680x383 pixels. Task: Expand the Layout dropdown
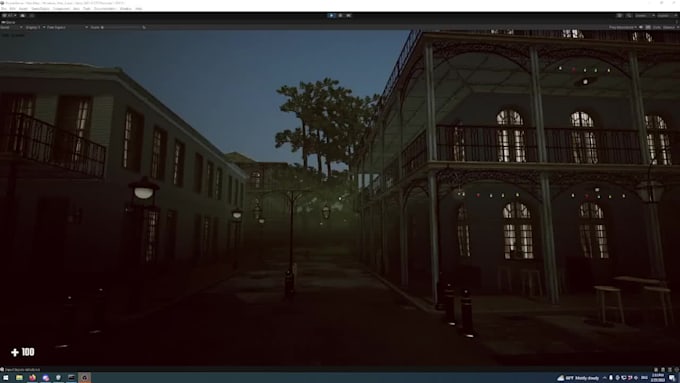pos(668,16)
